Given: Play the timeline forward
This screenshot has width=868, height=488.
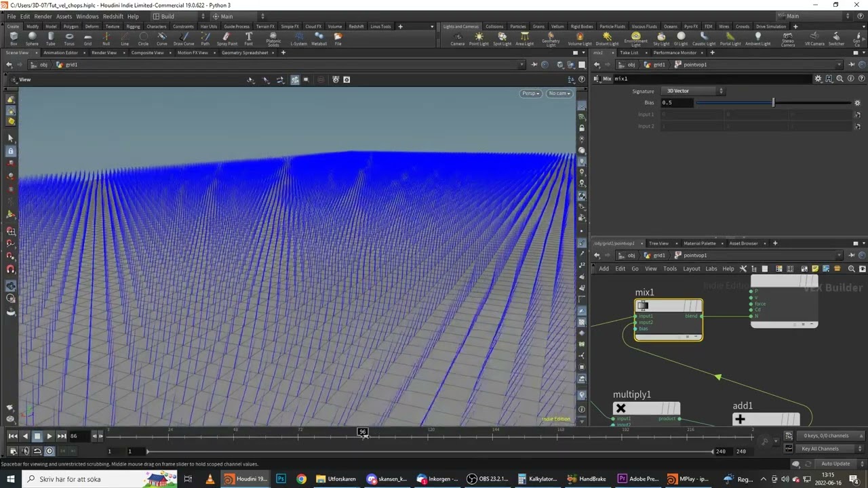Looking at the screenshot, I should (50, 436).
